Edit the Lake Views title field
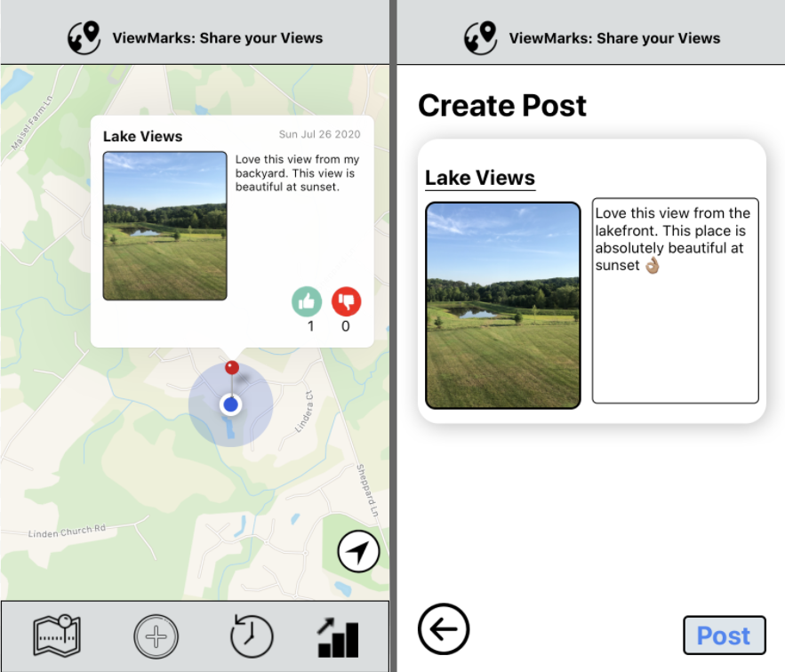The height and width of the screenshot is (672, 785). pyautogui.click(x=480, y=179)
